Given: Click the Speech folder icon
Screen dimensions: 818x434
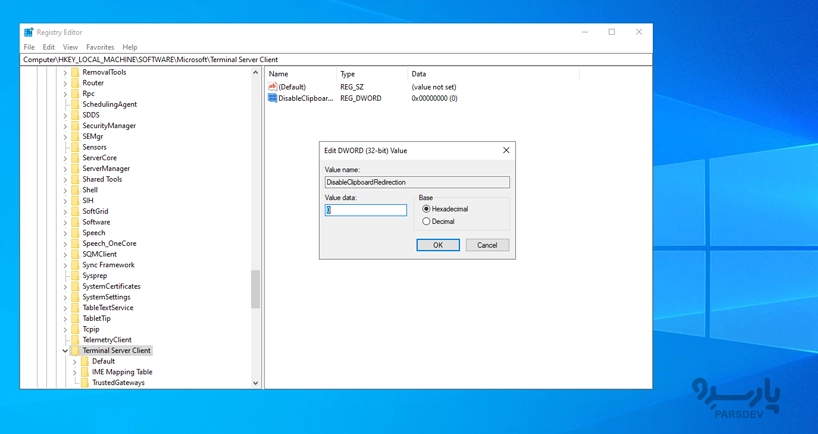Looking at the screenshot, I should point(75,233).
